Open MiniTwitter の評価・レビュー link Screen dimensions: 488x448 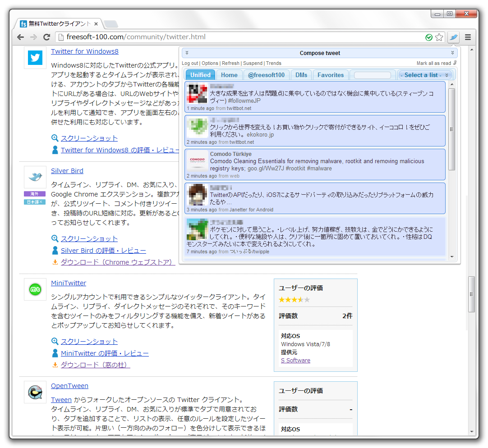105,353
